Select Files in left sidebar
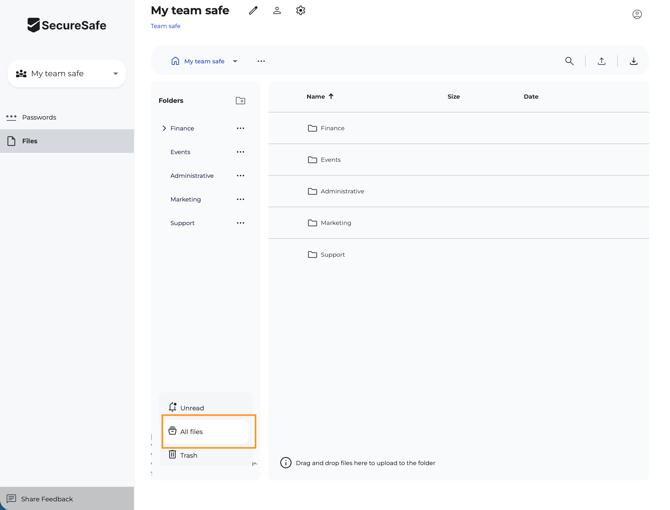Viewport: 670px width, 510px height. [30, 141]
